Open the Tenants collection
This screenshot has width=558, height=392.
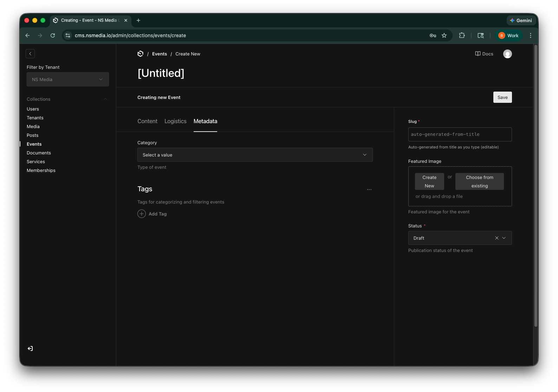click(x=35, y=118)
